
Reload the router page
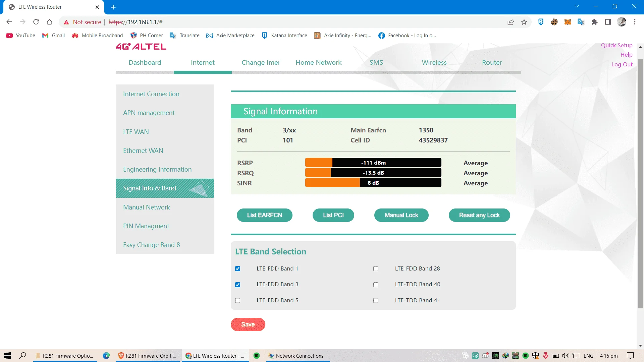click(36, 22)
